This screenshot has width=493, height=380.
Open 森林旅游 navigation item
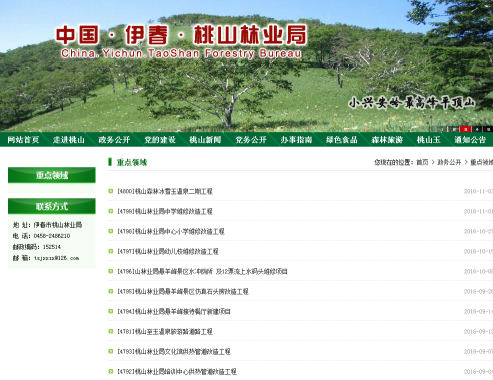point(387,140)
